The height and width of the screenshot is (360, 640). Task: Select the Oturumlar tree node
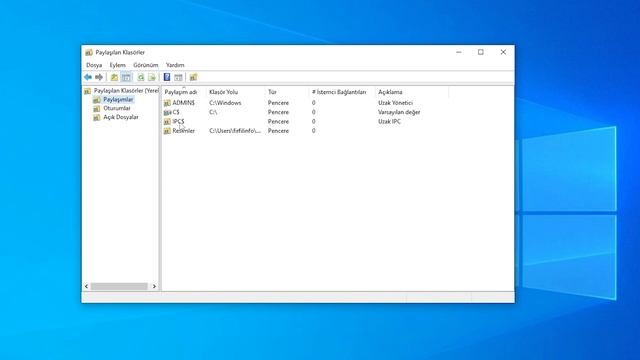117,108
